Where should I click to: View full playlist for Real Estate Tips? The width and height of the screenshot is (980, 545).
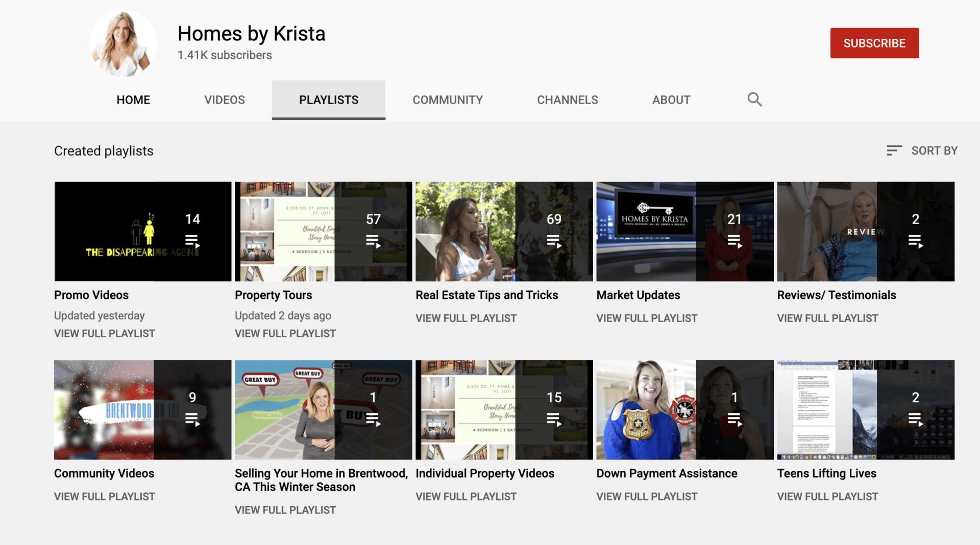click(466, 318)
